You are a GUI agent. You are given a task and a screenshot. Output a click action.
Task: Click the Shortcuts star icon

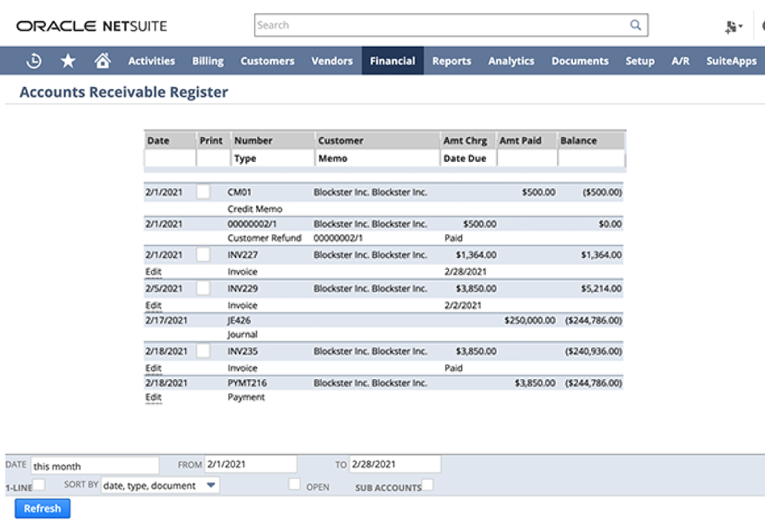coord(68,61)
